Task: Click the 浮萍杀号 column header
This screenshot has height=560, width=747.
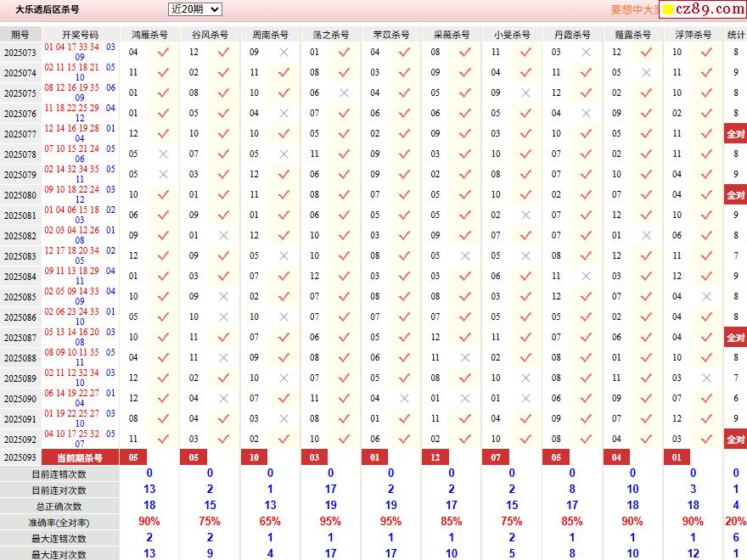Action: [x=694, y=35]
